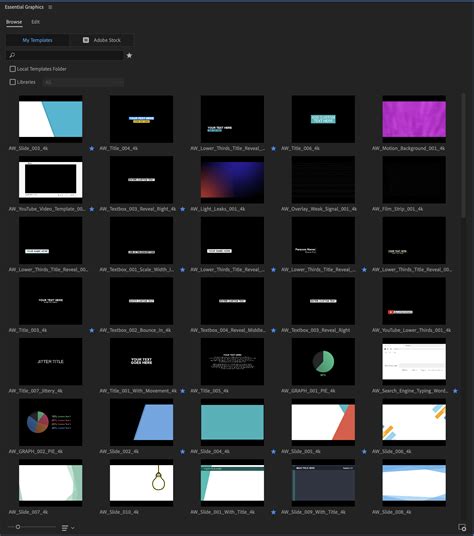The height and width of the screenshot is (536, 474).
Task: Adjust the thumbnail size slider
Action: 18,527
